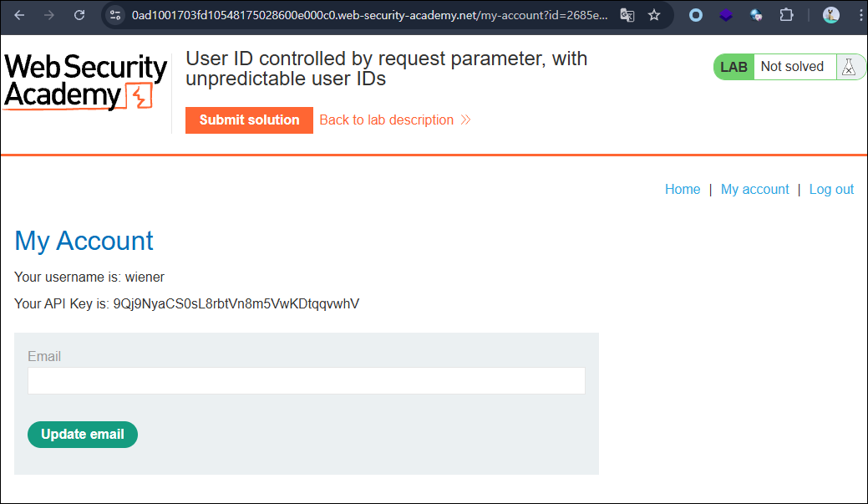This screenshot has width=868, height=504.
Task: Open the purple diamond extension icon
Action: coord(726,15)
